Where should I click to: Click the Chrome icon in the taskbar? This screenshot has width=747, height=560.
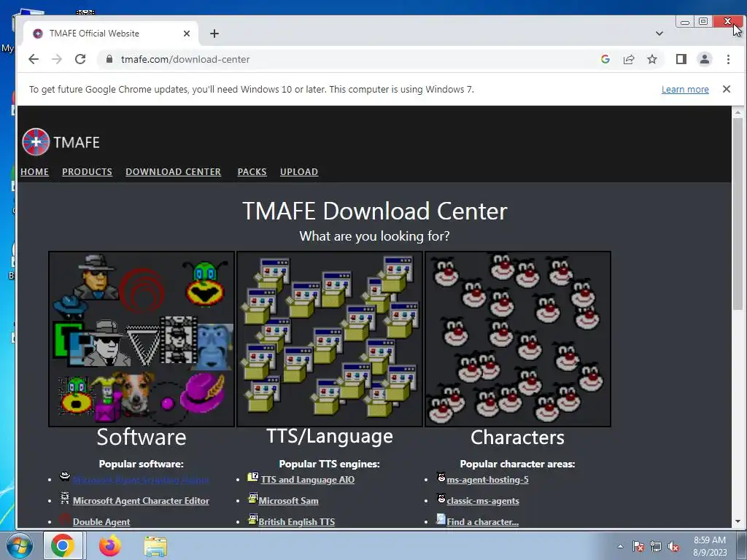(63, 545)
